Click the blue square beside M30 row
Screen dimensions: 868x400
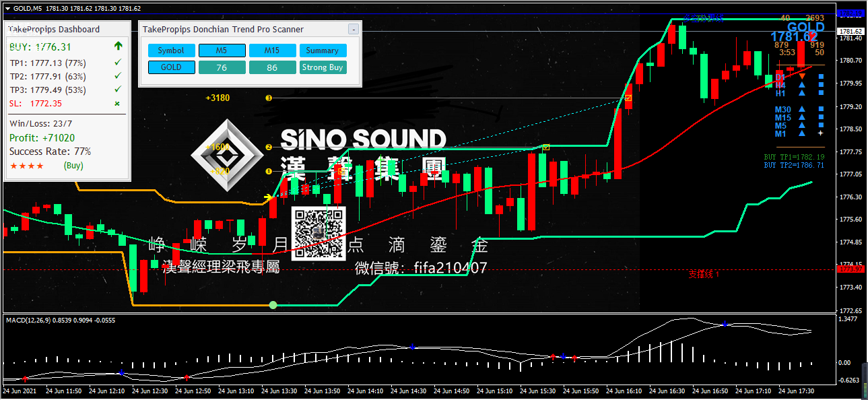(x=821, y=110)
